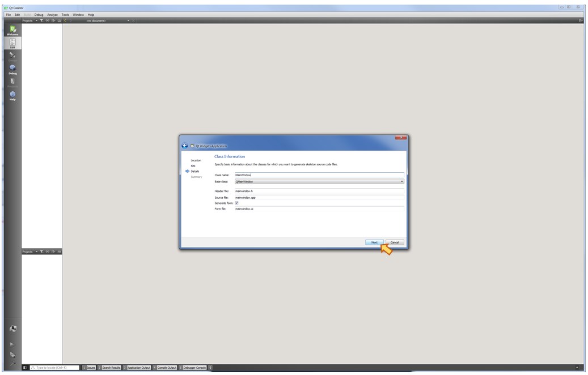
Task: Close the top Projects pane
Action: 59,20
